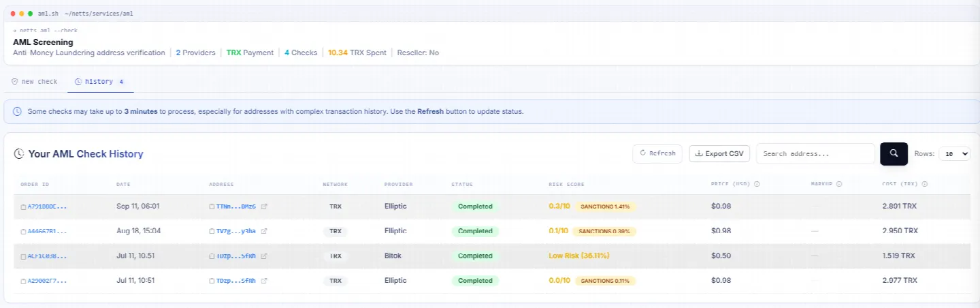
Task: Click the Refresh button
Action: 657,154
